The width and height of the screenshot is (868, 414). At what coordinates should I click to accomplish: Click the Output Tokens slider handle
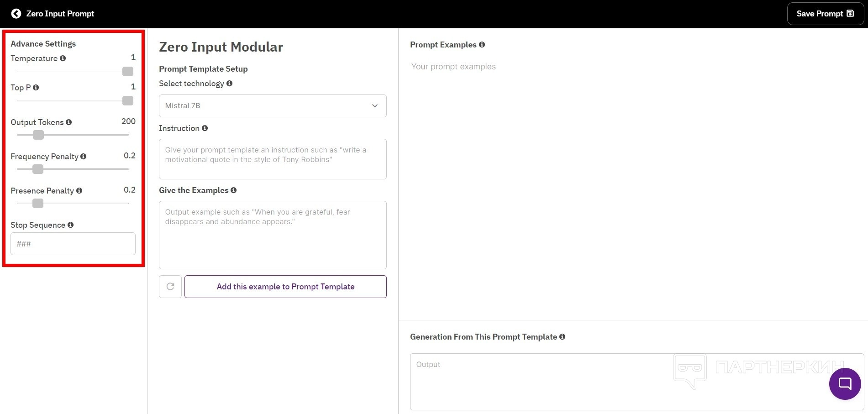[38, 135]
